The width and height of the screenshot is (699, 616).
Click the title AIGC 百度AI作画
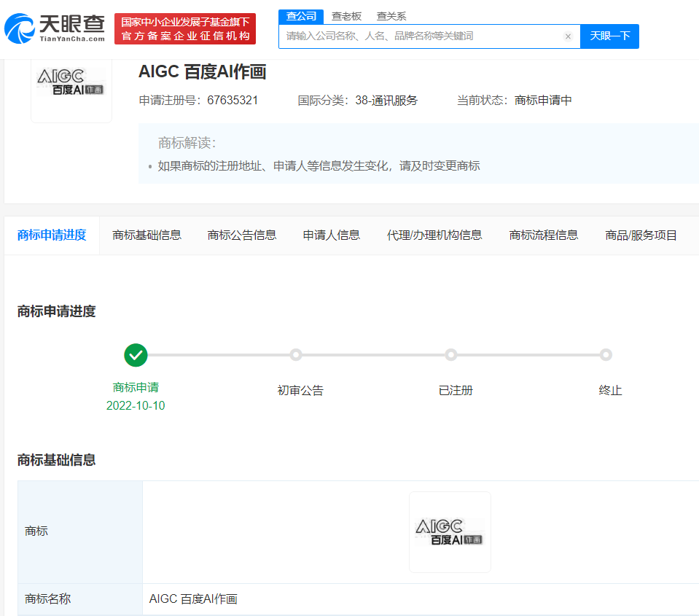[203, 71]
